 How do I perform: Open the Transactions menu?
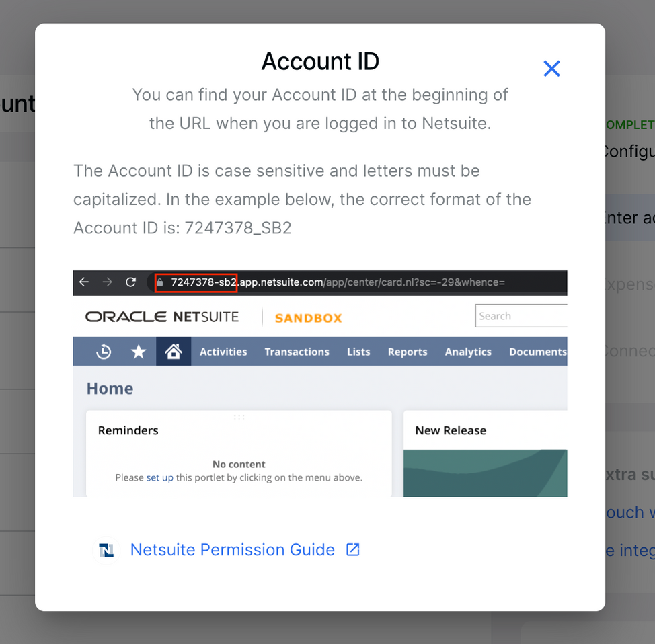[297, 352]
